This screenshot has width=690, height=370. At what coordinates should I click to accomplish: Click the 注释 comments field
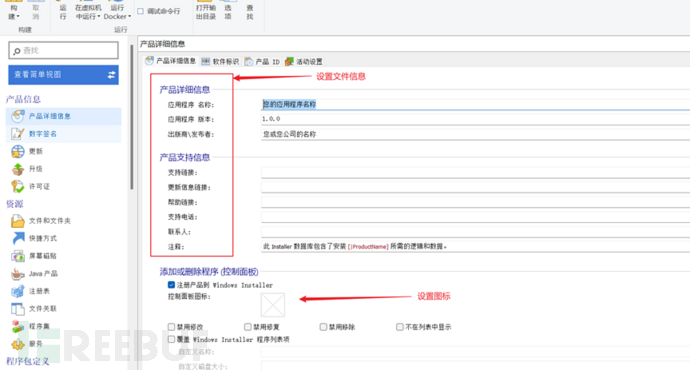[x=475, y=247]
